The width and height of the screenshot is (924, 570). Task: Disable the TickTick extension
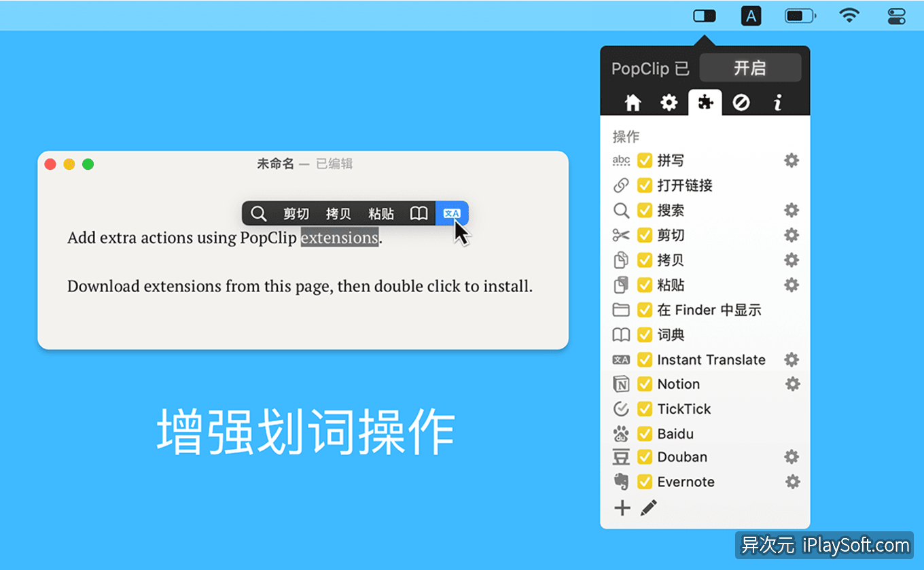pyautogui.click(x=644, y=408)
